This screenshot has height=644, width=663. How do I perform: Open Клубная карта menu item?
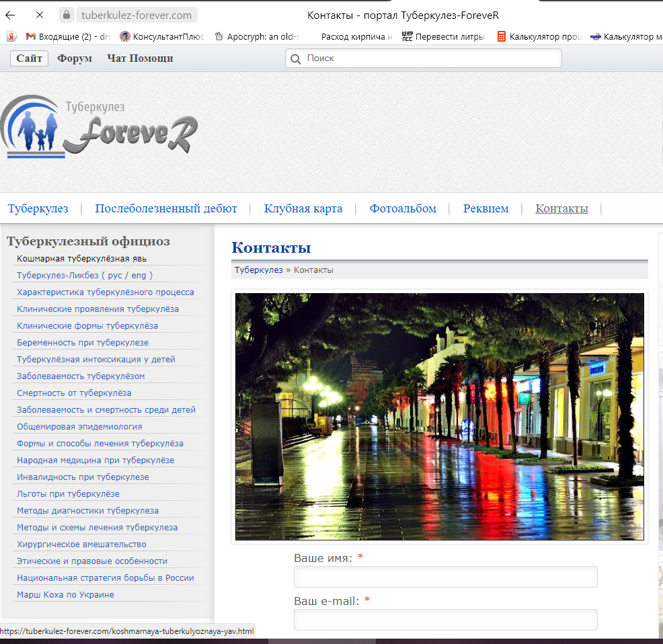(303, 208)
